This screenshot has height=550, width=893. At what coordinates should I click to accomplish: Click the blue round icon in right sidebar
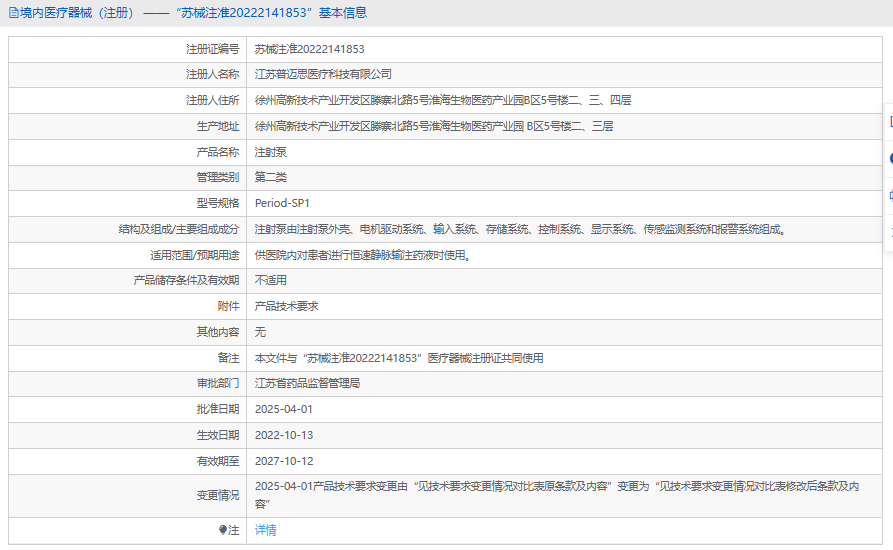889,158
